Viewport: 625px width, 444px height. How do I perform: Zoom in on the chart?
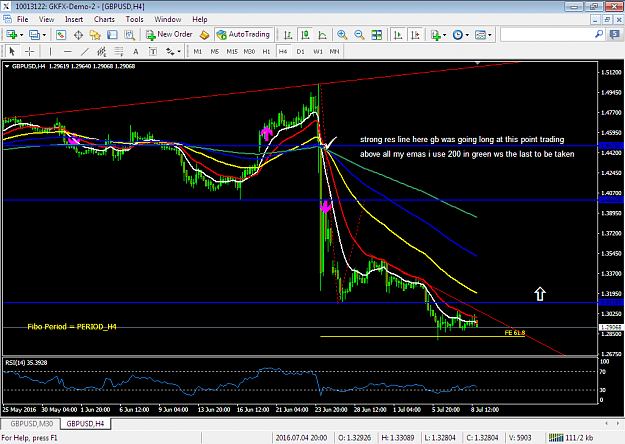click(342, 35)
